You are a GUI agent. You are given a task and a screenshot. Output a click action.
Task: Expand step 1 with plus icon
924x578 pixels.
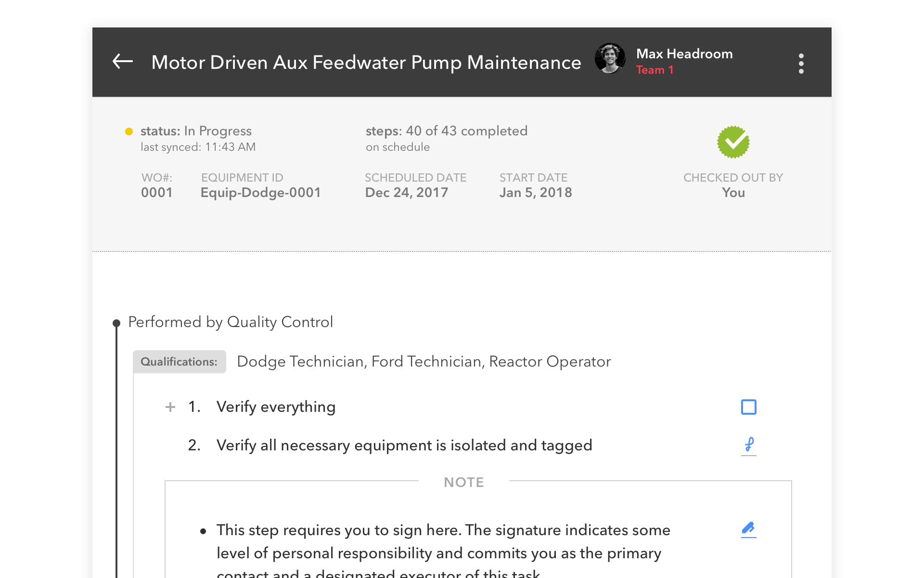click(x=170, y=407)
